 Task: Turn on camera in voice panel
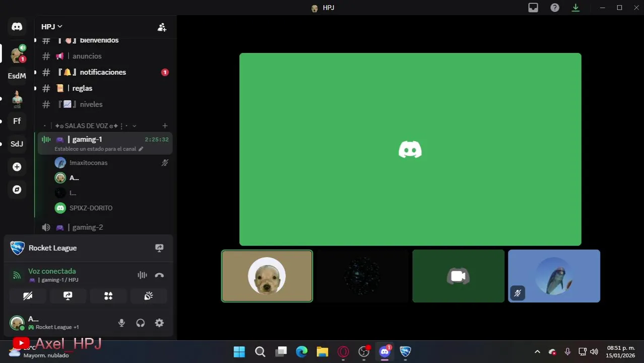coord(28,296)
